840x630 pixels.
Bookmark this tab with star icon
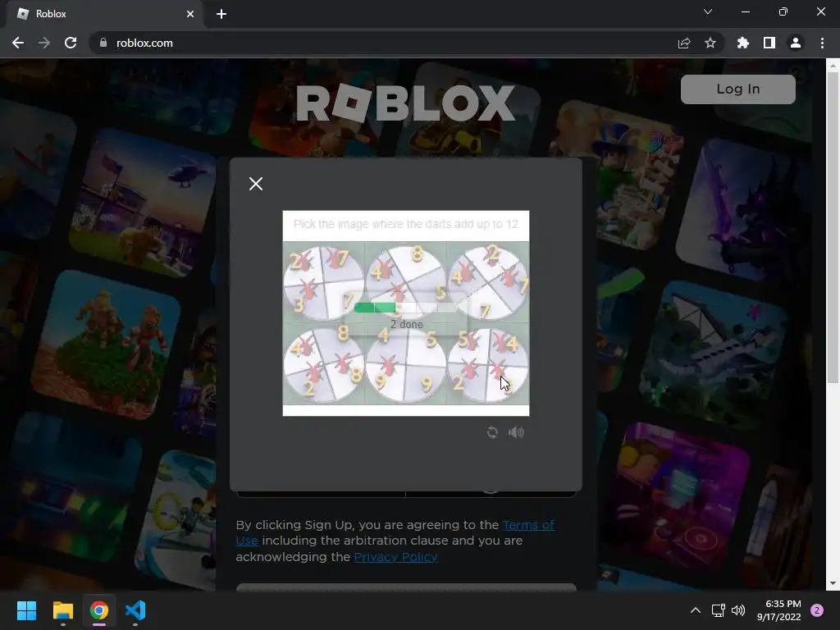(x=710, y=43)
